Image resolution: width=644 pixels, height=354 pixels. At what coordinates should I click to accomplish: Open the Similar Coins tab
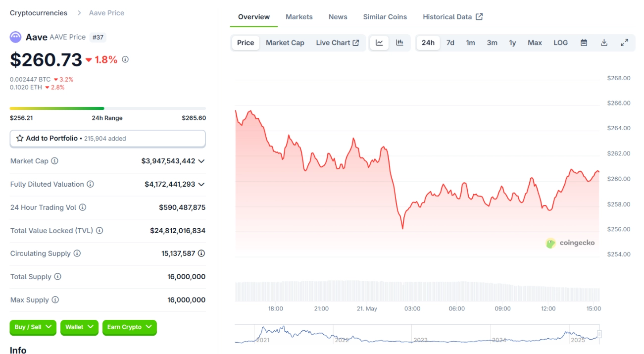pyautogui.click(x=385, y=17)
